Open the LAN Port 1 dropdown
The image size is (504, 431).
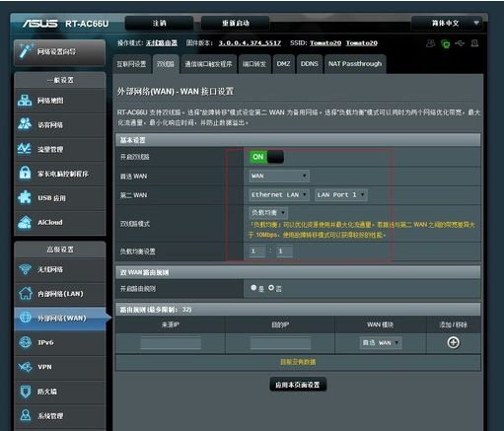tap(341, 195)
